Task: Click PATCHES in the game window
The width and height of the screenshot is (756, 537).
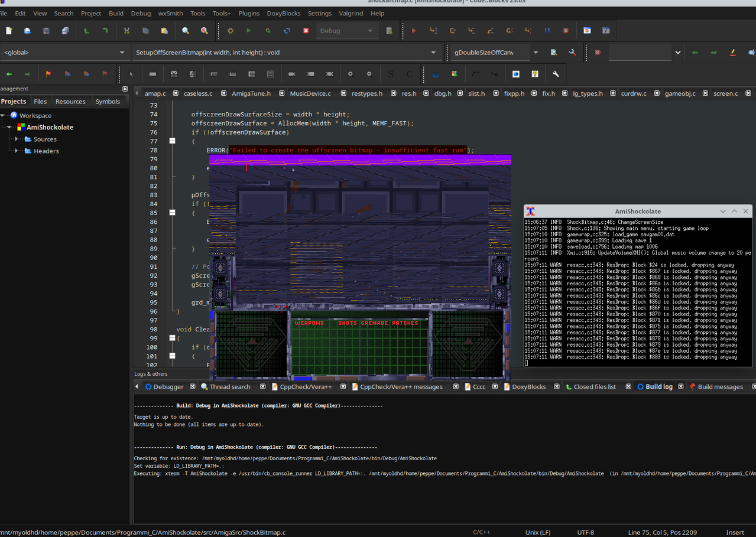Action: pyautogui.click(x=405, y=323)
